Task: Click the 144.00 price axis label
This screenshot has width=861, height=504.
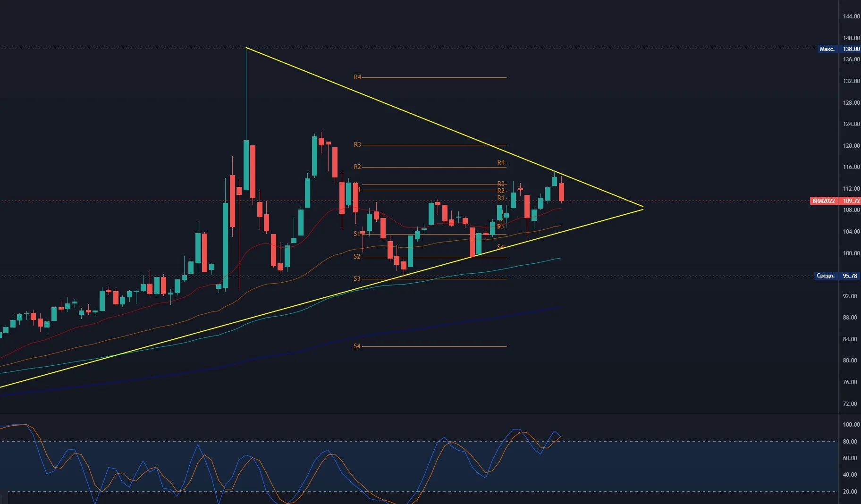Action: pos(851,17)
